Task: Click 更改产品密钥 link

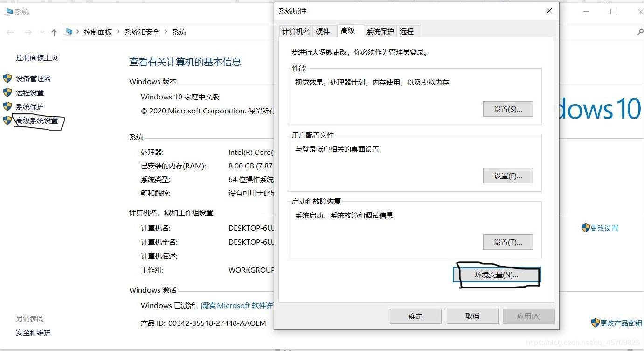Action: coord(621,323)
